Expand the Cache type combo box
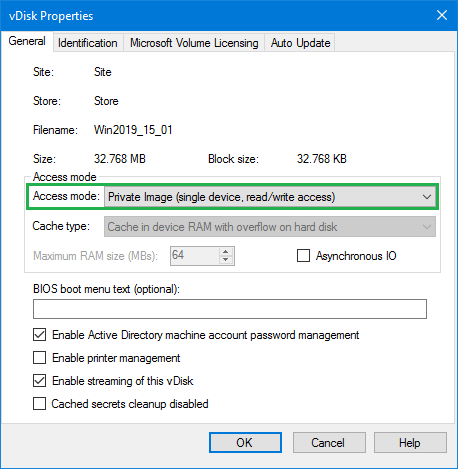 click(x=270, y=227)
